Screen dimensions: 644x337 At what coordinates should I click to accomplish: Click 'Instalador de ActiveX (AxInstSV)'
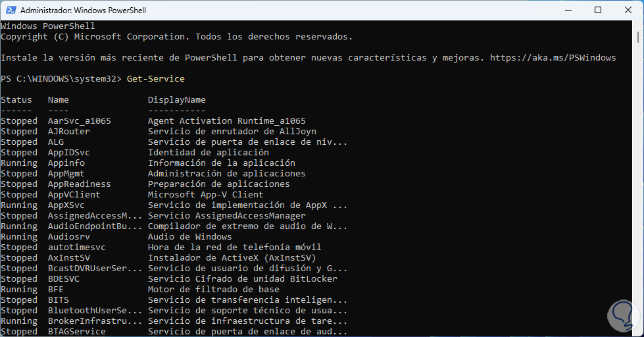pyautogui.click(x=232, y=257)
